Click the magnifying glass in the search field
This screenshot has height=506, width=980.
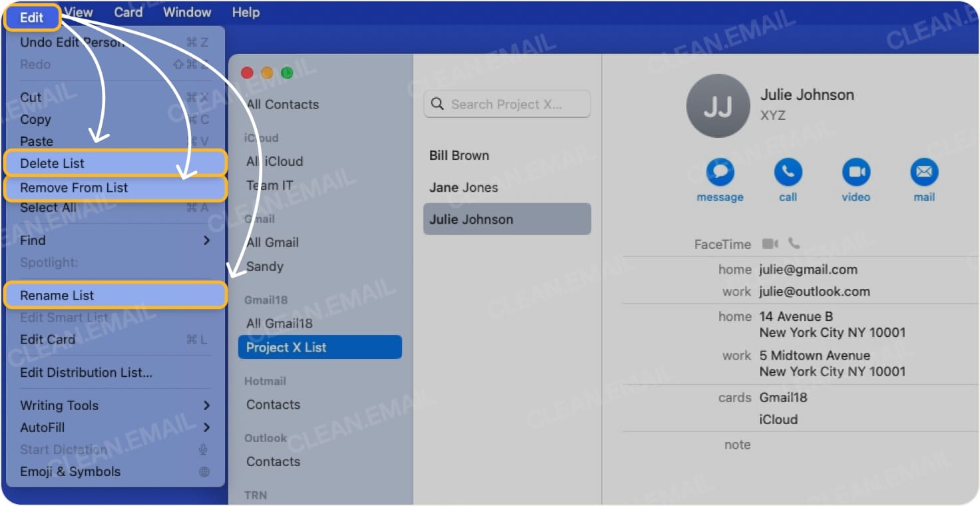tap(437, 104)
